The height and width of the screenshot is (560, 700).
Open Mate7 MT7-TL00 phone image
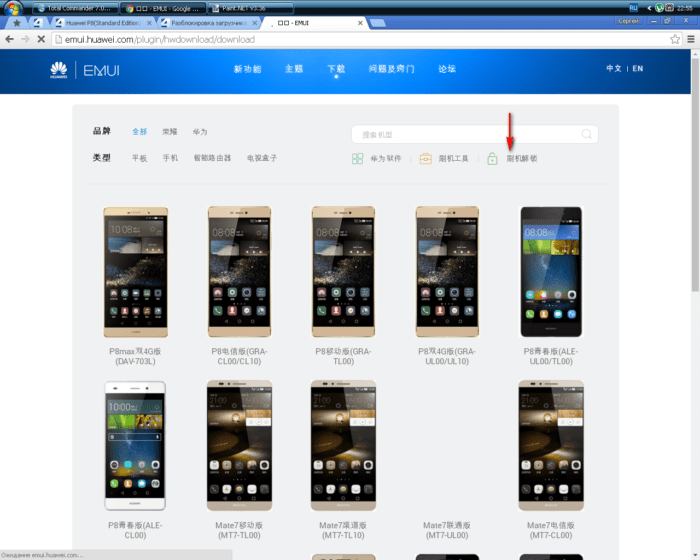point(239,446)
